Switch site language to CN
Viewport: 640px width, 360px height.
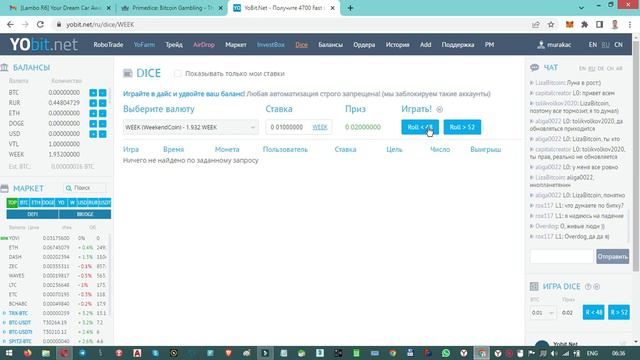618,45
